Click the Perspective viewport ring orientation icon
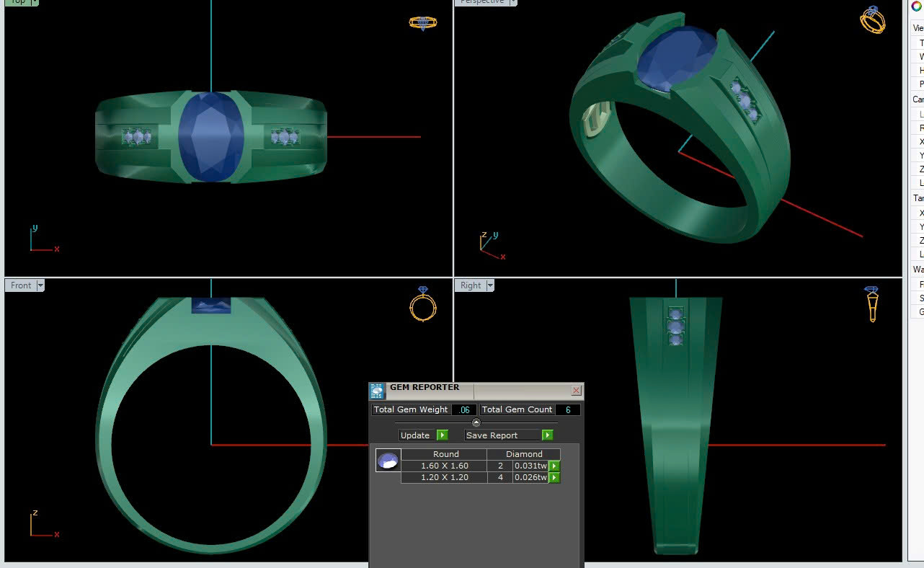Viewport: 924px width, 568px height. point(872,20)
